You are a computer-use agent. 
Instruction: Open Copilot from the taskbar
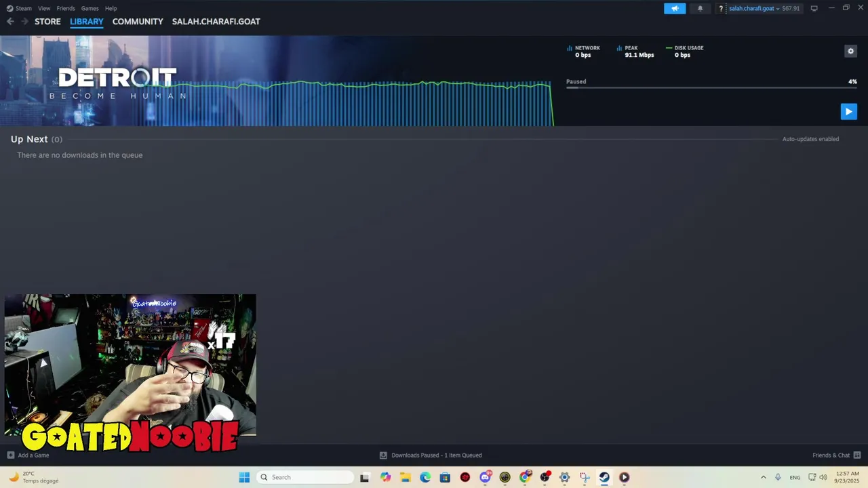click(x=385, y=477)
